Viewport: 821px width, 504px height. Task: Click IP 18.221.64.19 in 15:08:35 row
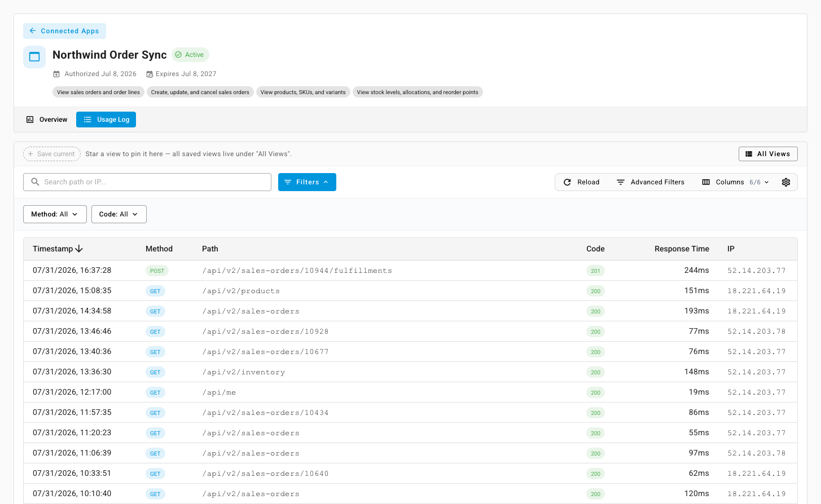757,291
